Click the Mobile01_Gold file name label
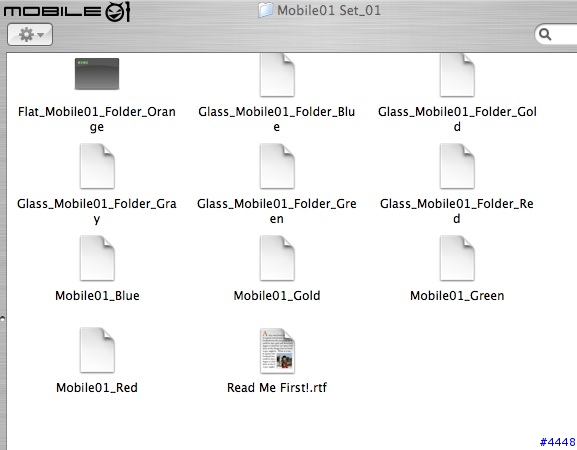This screenshot has height=450, width=577. click(277, 296)
